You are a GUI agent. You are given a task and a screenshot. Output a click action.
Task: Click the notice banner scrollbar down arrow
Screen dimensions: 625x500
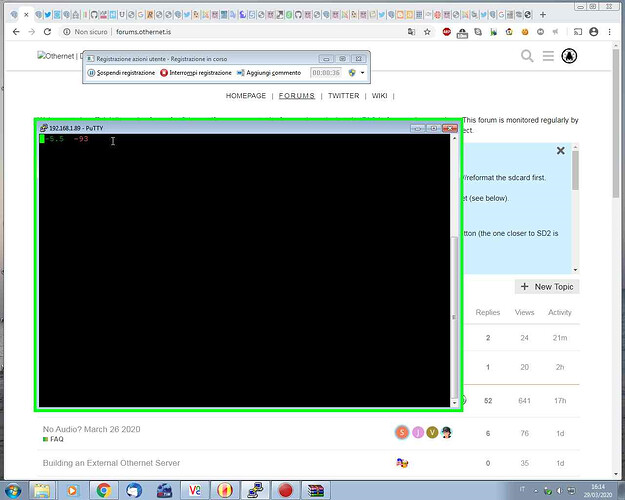575,270
